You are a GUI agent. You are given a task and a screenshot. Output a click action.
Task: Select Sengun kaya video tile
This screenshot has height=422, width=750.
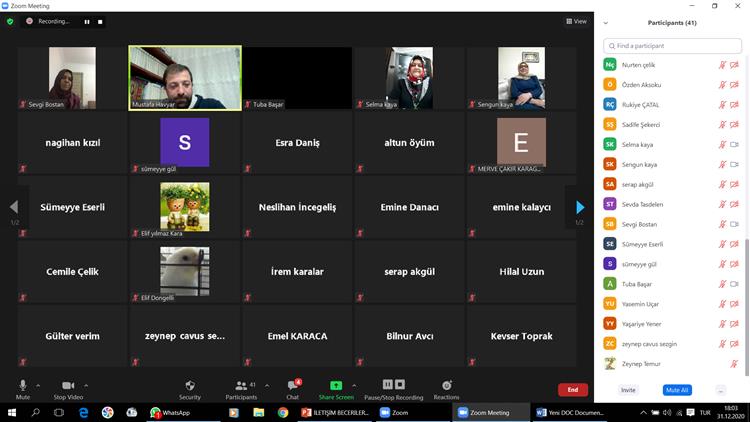tap(521, 78)
